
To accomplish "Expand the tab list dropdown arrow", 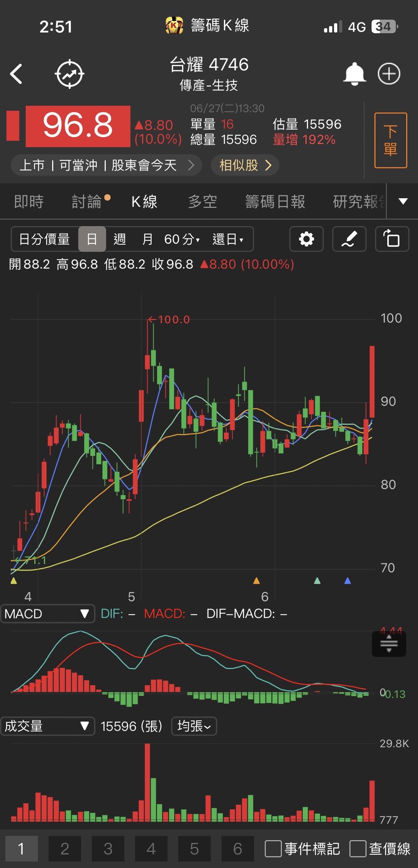I will (x=403, y=201).
